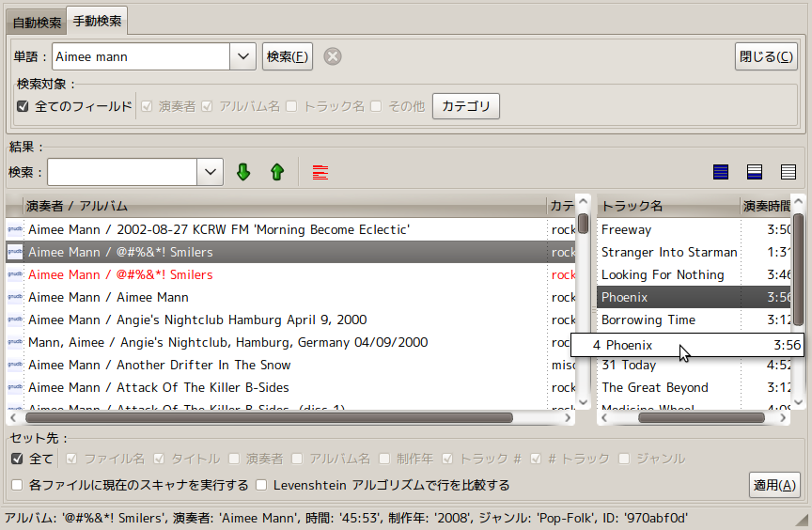Viewport: 812px width, 530px height.
Task: Click the 演奏者 / アルバム column header
Action: click(285, 206)
